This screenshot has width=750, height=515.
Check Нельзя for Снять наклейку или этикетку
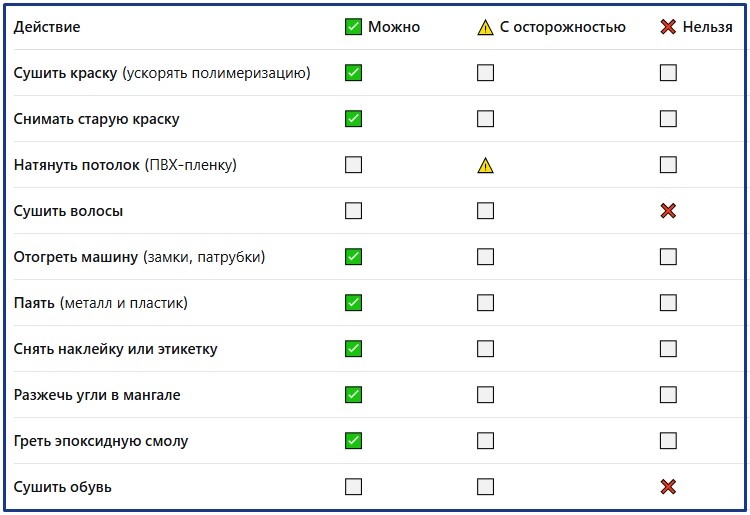coord(668,349)
